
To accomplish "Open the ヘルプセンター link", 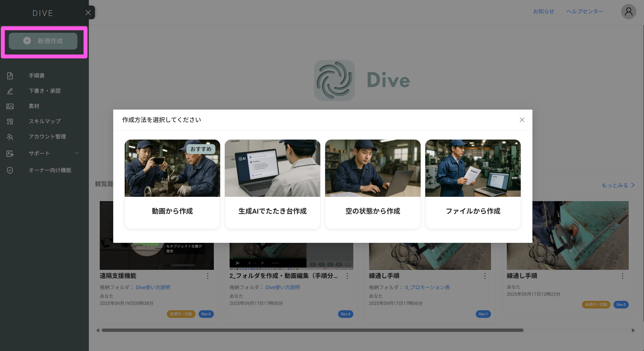I will tap(585, 12).
